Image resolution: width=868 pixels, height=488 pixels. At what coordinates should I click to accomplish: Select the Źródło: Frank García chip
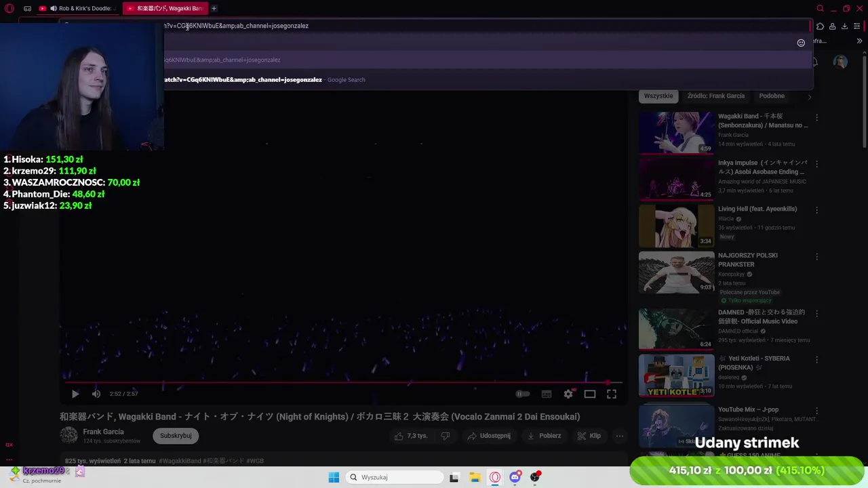(715, 96)
